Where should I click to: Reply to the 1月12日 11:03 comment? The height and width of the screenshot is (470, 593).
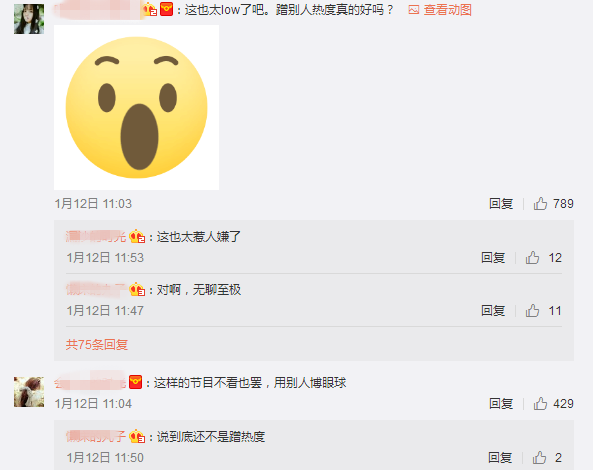coord(501,203)
